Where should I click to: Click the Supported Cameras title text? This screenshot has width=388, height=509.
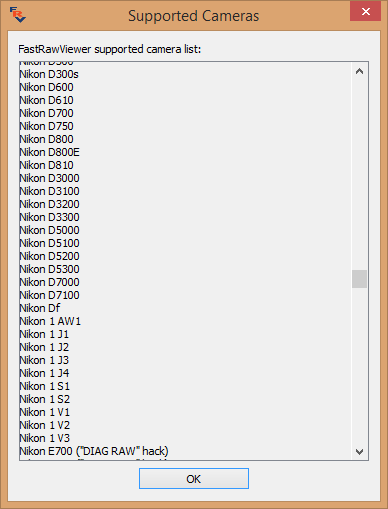[x=194, y=16]
